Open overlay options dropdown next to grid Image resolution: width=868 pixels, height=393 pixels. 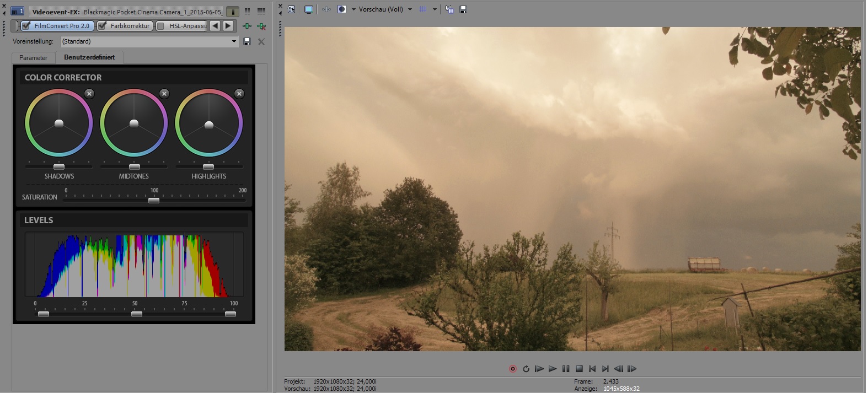pos(435,9)
